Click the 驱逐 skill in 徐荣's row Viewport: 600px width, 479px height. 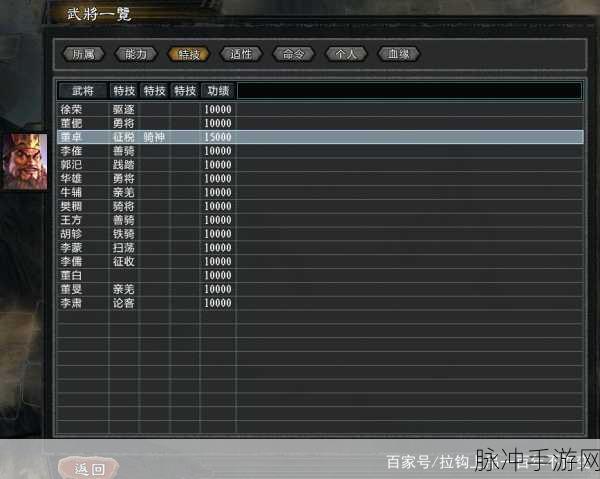(x=124, y=109)
